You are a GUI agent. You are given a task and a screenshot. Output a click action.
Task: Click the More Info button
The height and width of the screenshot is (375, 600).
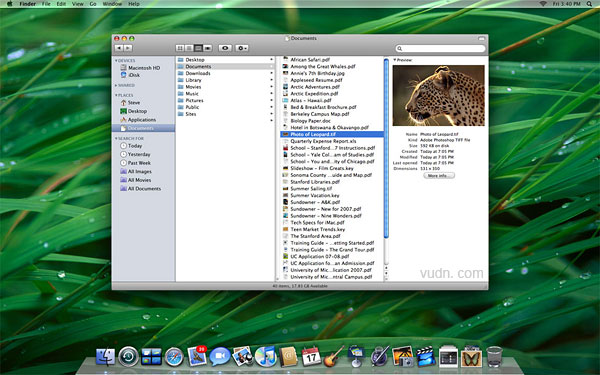[439, 176]
